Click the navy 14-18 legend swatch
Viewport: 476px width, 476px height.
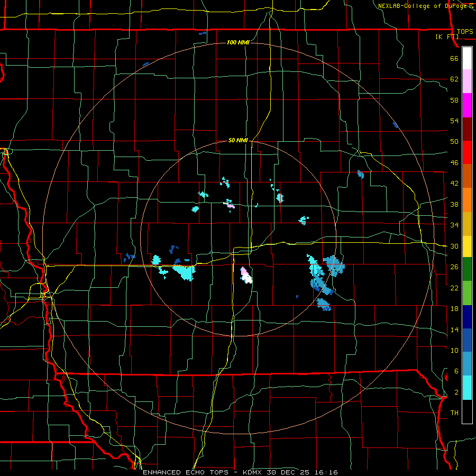click(x=467, y=317)
